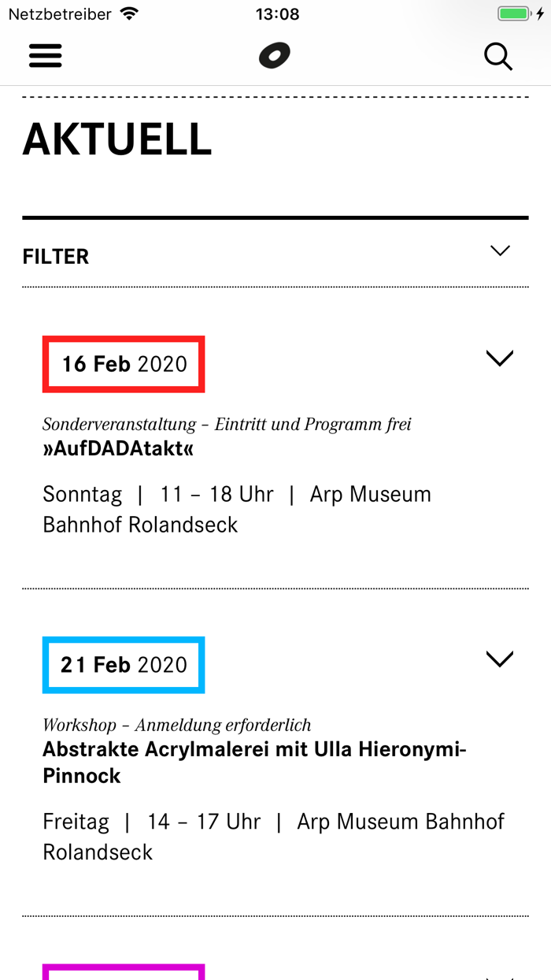
Task: Select the red 16 Feb 2020 date box
Action: 124,364
